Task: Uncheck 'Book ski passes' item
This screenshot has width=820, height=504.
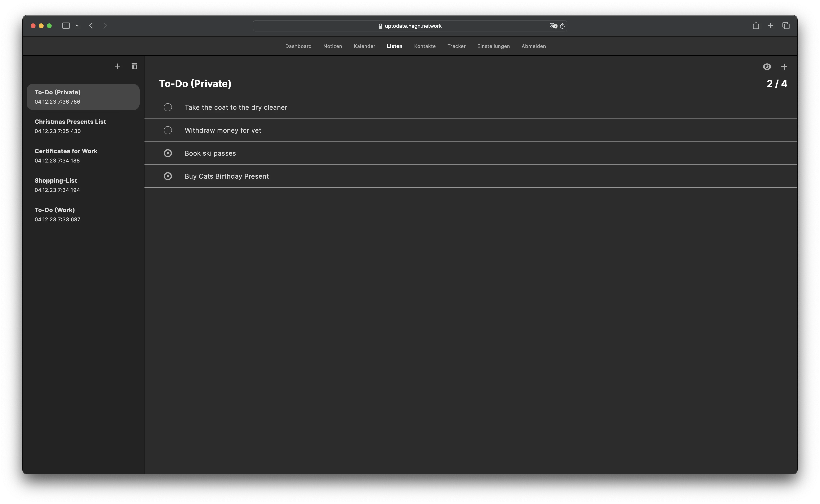Action: point(168,153)
